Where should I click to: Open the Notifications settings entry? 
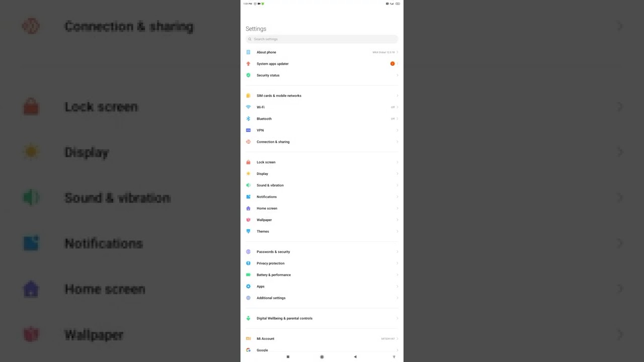pyautogui.click(x=322, y=197)
